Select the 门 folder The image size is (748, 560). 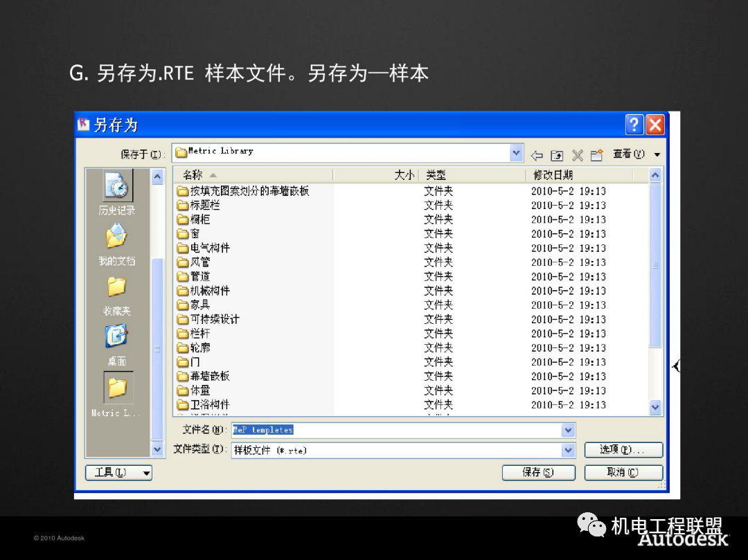pyautogui.click(x=188, y=362)
